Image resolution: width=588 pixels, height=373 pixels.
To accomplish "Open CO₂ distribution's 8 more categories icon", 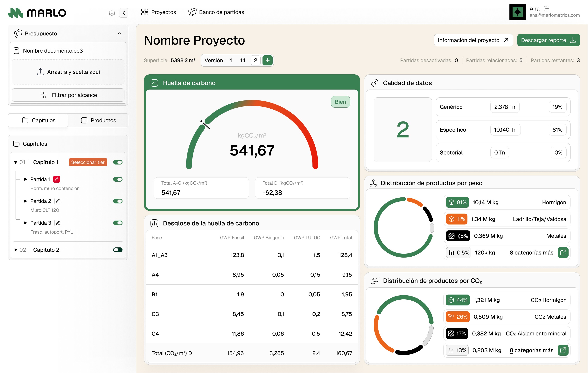I will (563, 350).
